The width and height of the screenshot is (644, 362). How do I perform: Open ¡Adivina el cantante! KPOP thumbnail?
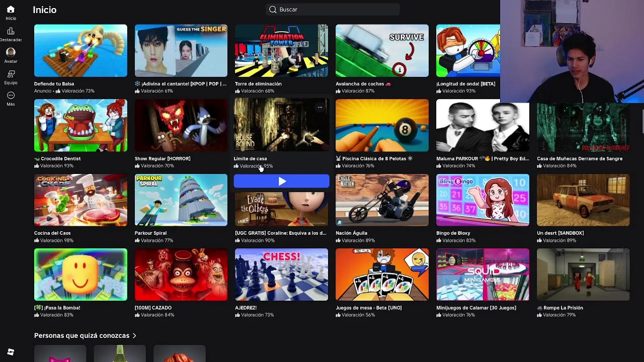tap(181, 51)
